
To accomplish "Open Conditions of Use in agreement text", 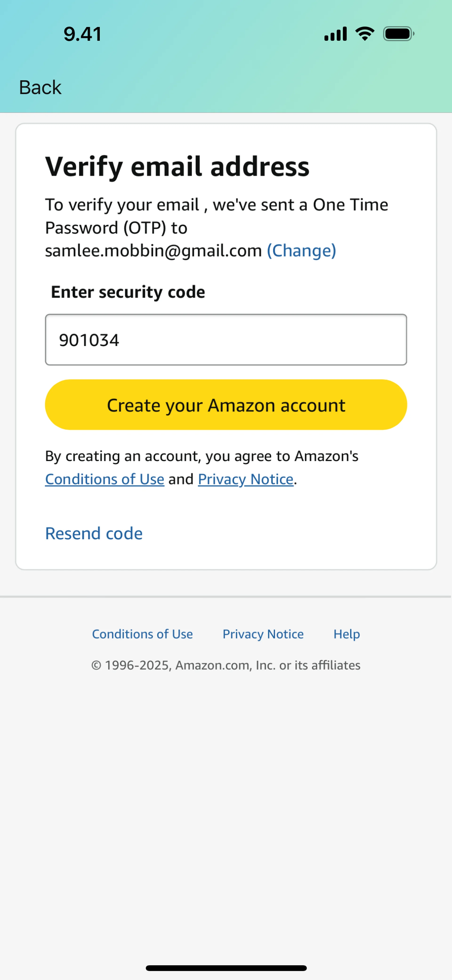I will coord(105,479).
